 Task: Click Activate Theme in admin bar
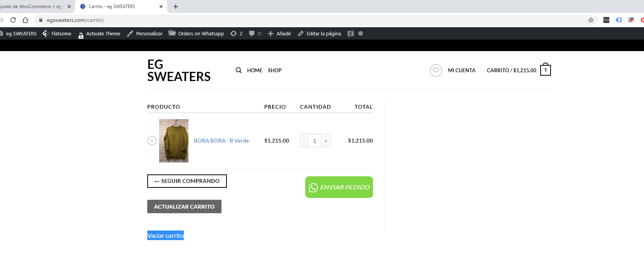click(99, 33)
